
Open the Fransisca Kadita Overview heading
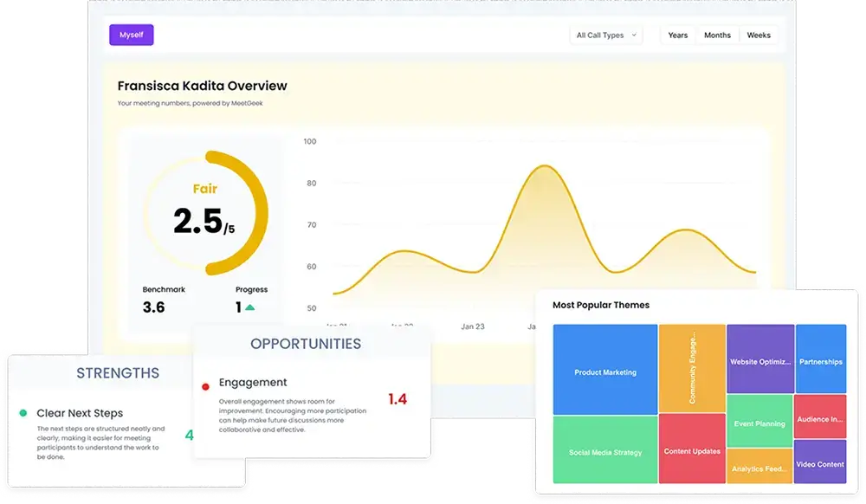coord(202,86)
